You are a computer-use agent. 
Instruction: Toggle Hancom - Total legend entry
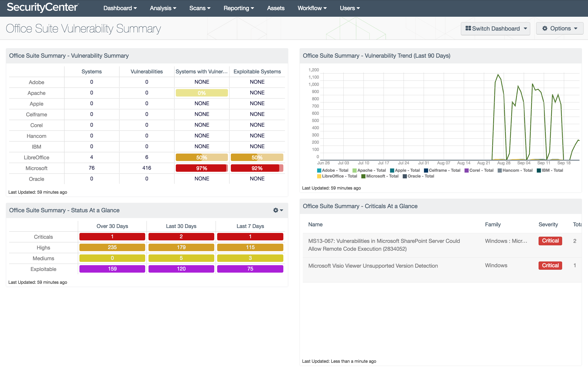tap(515, 170)
